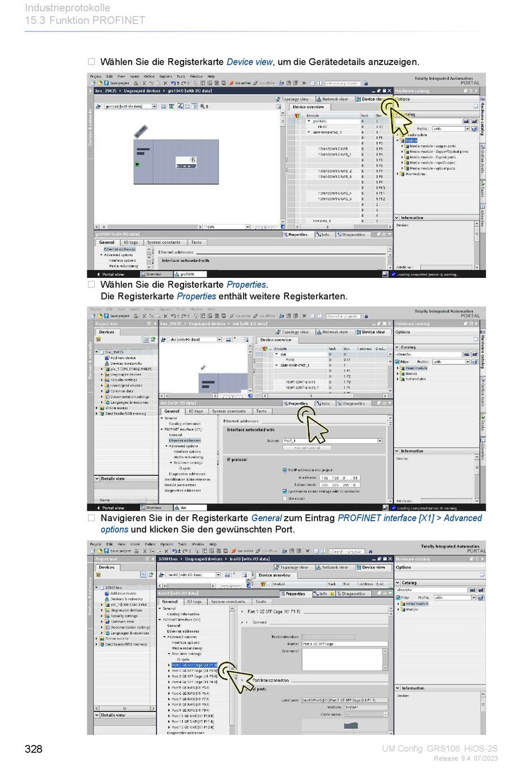Expand 'Media module - optical ports' catalog folder

click(403, 168)
